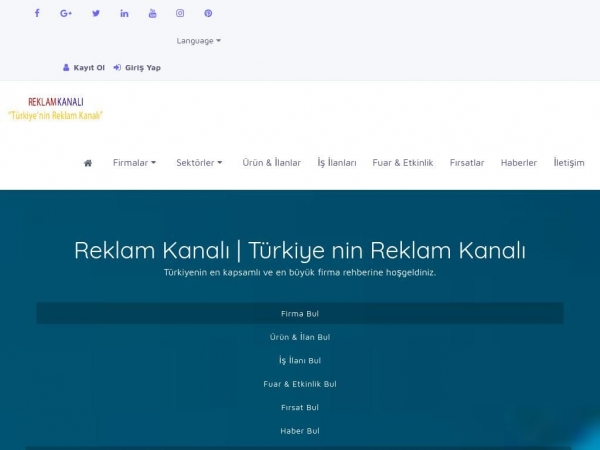The width and height of the screenshot is (600, 450).
Task: Select the İş İlanı Bul tab
Action: (x=300, y=360)
